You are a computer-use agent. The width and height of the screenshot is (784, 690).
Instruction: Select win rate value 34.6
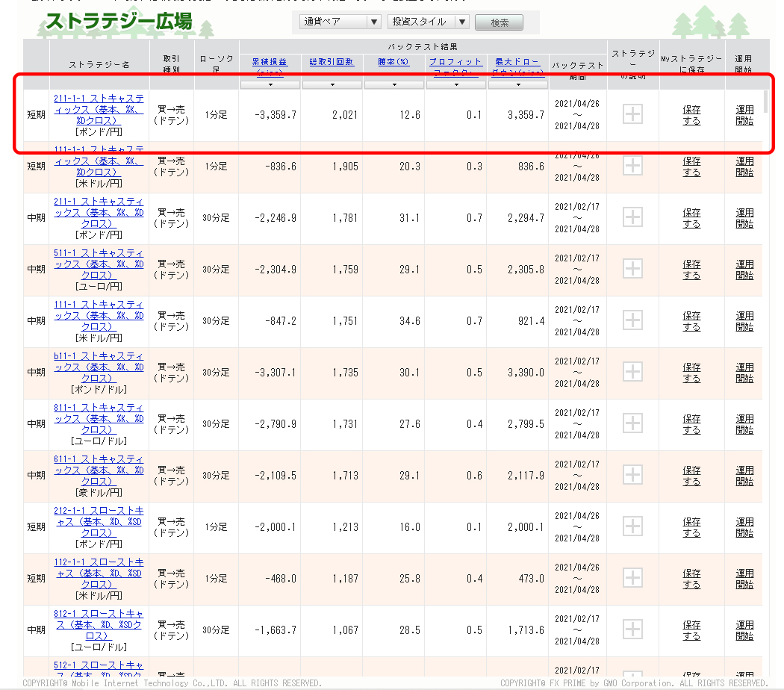[409, 321]
